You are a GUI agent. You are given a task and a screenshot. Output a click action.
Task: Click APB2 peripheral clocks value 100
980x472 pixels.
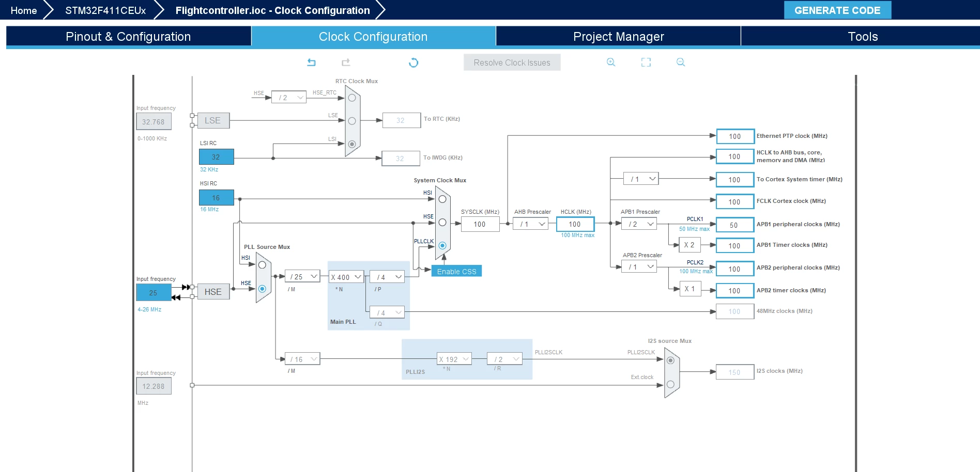click(735, 269)
